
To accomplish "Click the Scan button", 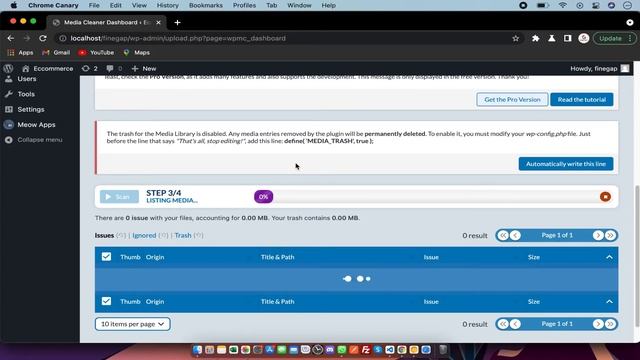I will point(119,197).
